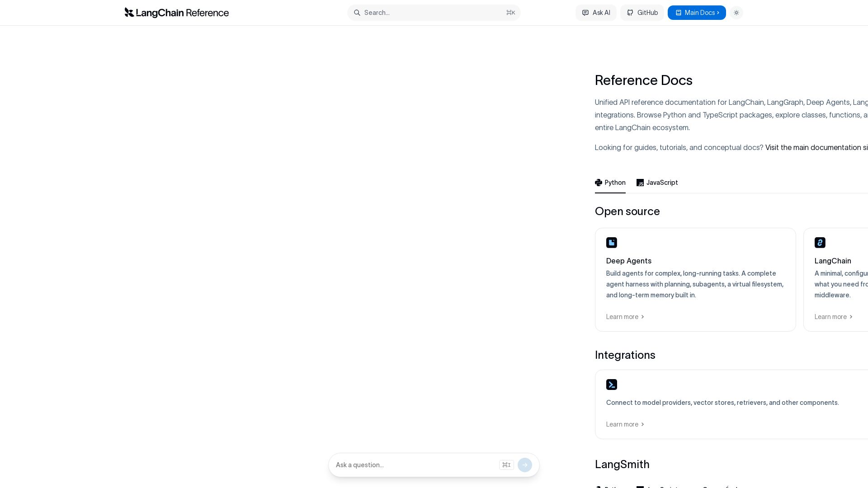Viewport: 868px width, 488px height.
Task: Click the ⌘K search shortcut hint
Action: (511, 13)
